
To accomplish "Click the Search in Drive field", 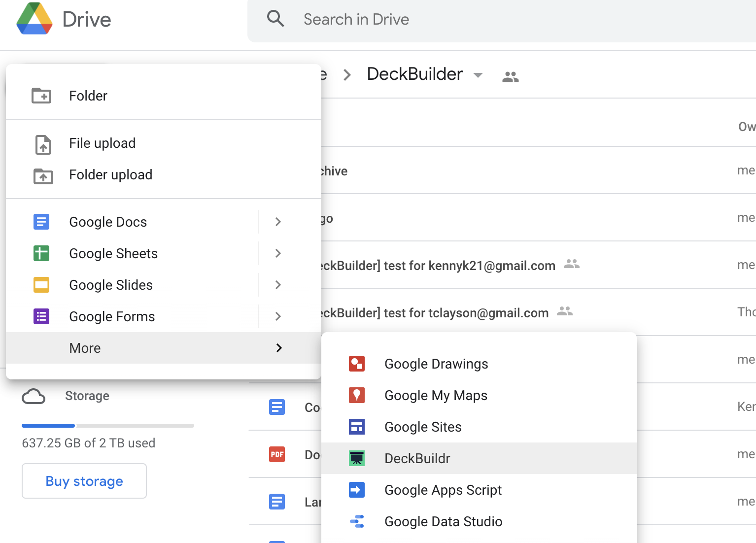I will pos(502,20).
